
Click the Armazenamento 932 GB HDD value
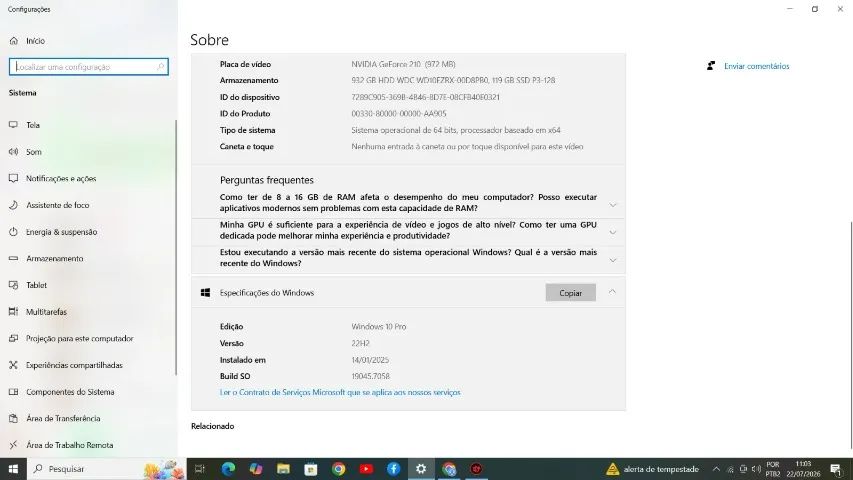coord(453,81)
